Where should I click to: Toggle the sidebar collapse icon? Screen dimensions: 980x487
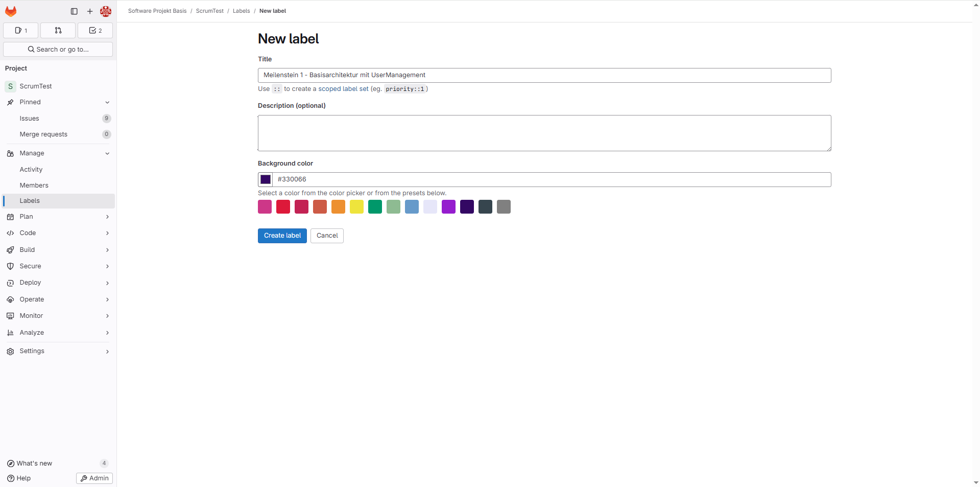tap(74, 11)
